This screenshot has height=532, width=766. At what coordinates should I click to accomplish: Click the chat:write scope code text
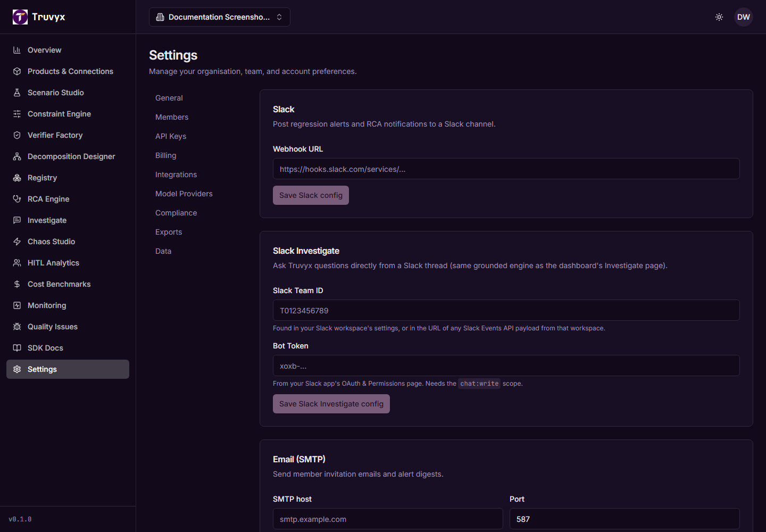pos(479,384)
